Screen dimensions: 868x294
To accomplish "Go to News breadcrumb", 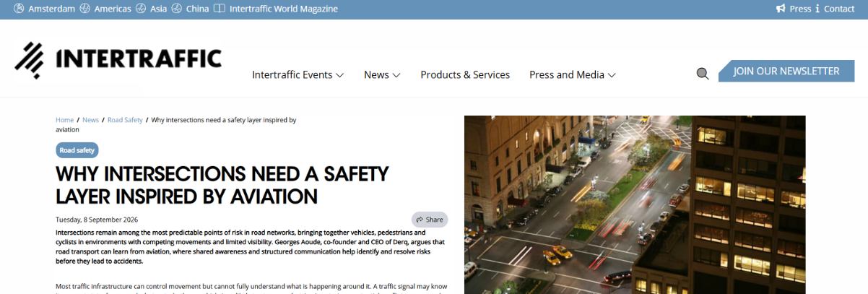I will 90,120.
